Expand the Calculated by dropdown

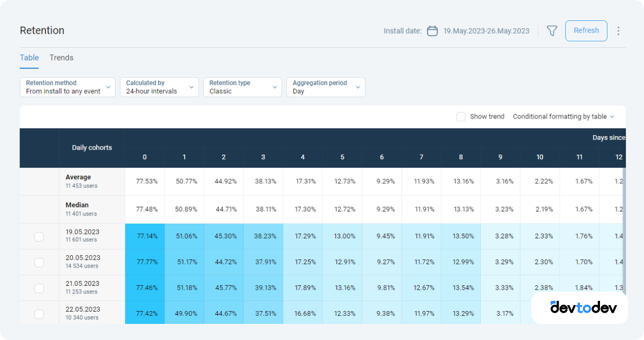[x=159, y=87]
